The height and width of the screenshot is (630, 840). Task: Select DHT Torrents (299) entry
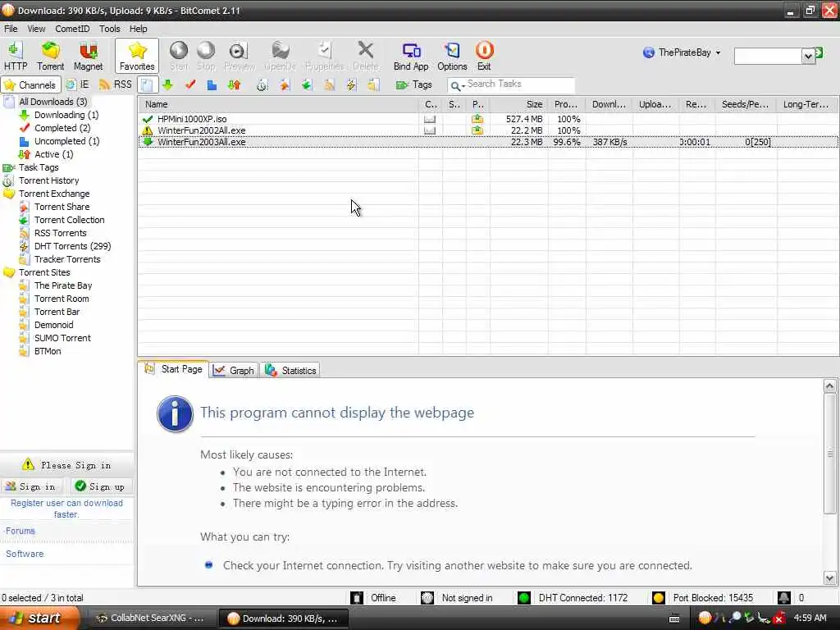click(72, 246)
